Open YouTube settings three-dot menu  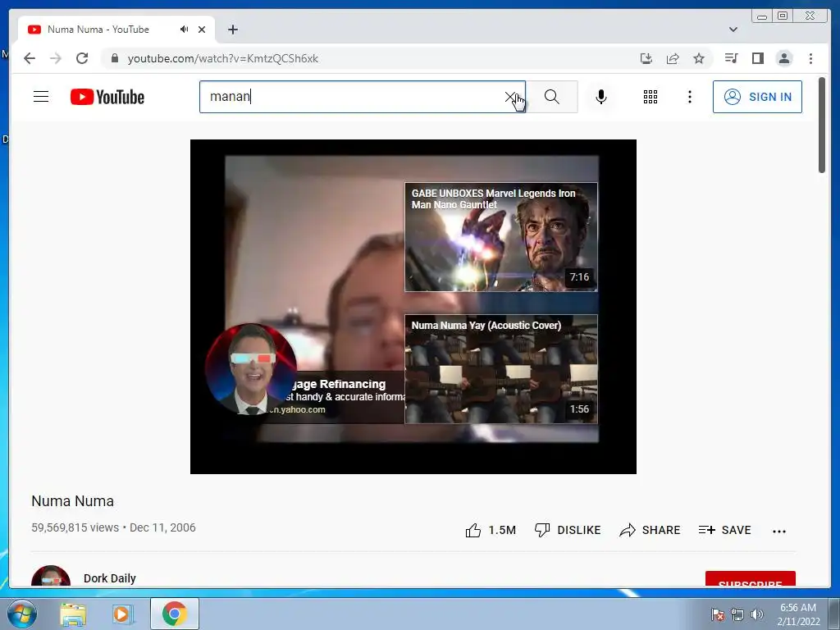(689, 97)
